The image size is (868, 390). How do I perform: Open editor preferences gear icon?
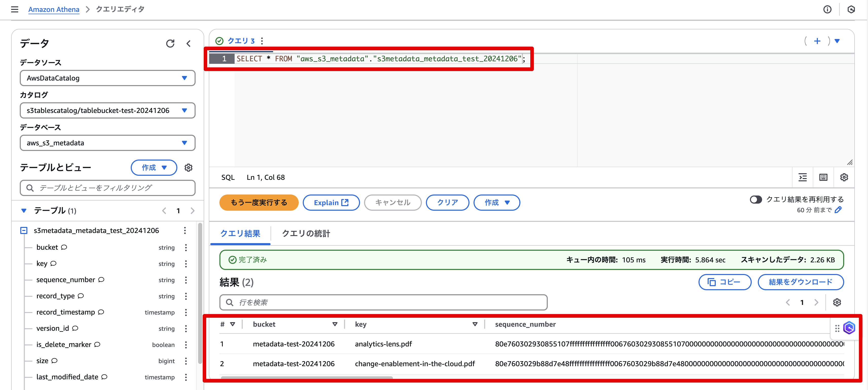(x=844, y=178)
